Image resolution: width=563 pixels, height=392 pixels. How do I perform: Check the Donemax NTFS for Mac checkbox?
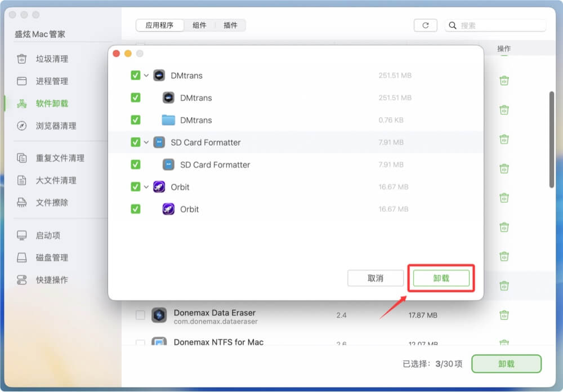(141, 342)
